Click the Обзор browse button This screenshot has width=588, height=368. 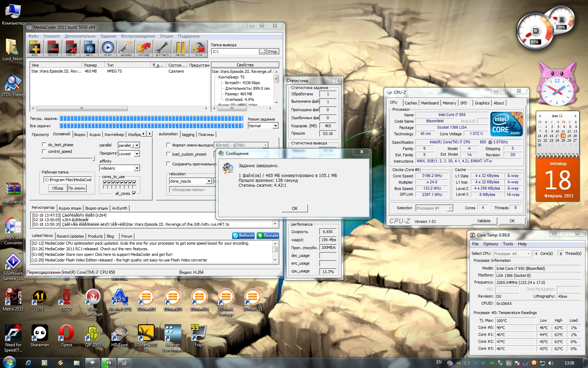(58, 188)
